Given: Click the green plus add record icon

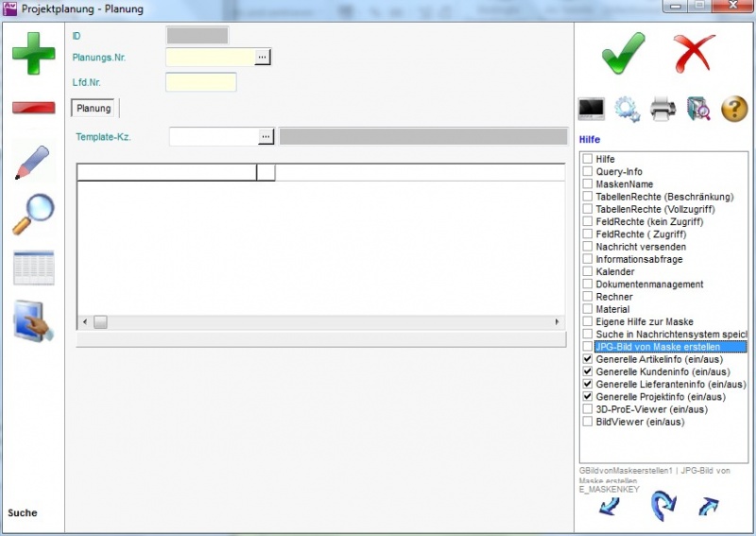Looking at the screenshot, I should [x=33, y=52].
